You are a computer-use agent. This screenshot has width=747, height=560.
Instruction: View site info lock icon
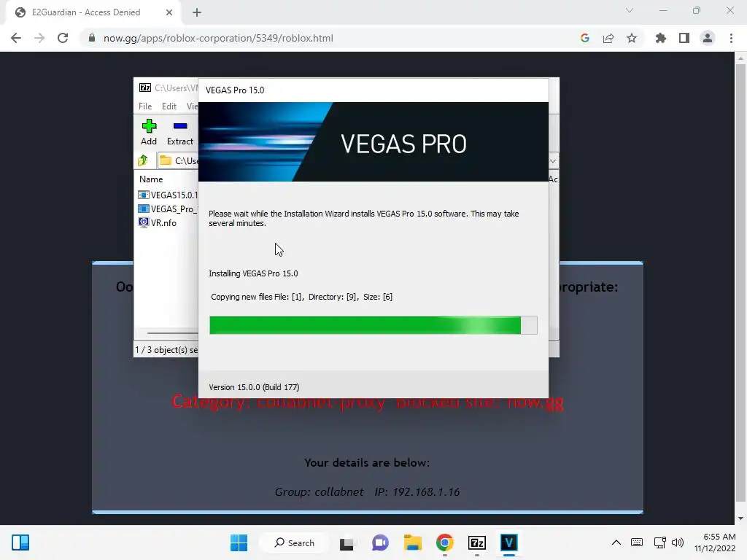tap(92, 38)
